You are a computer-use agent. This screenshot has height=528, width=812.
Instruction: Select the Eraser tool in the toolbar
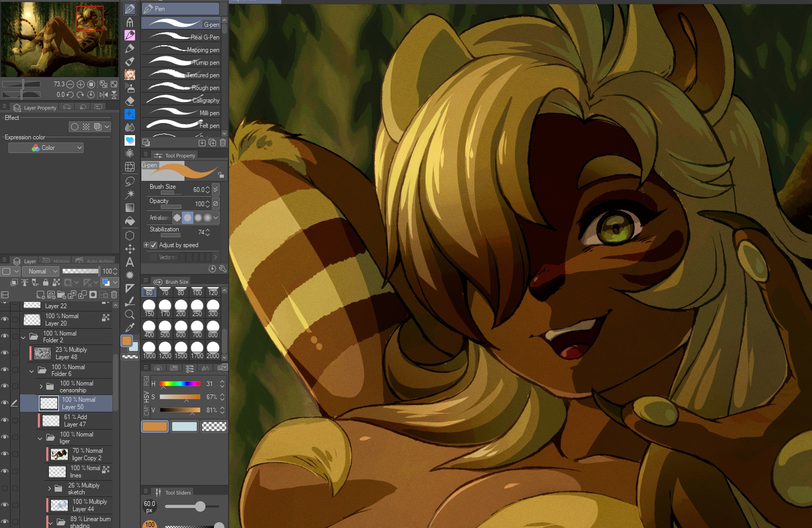click(x=130, y=101)
